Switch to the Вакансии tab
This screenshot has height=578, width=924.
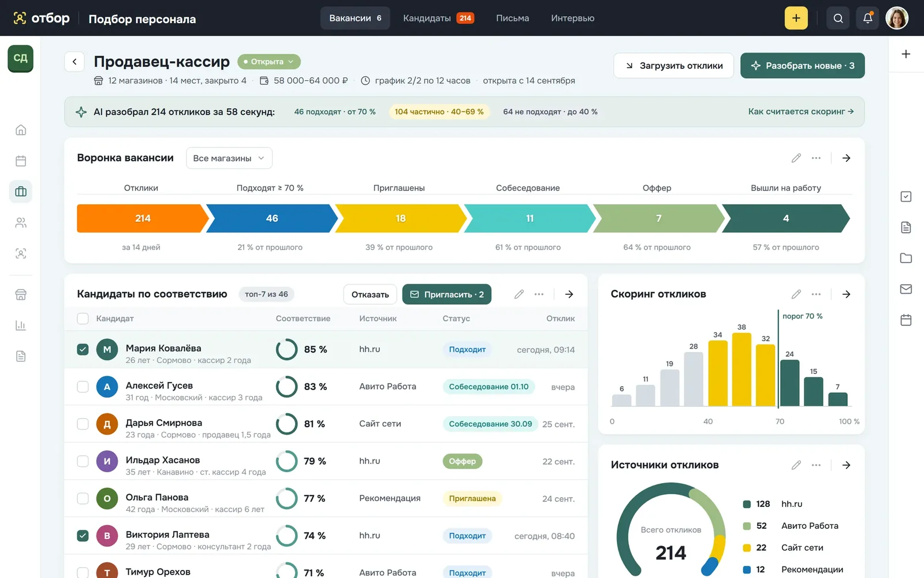tap(355, 18)
